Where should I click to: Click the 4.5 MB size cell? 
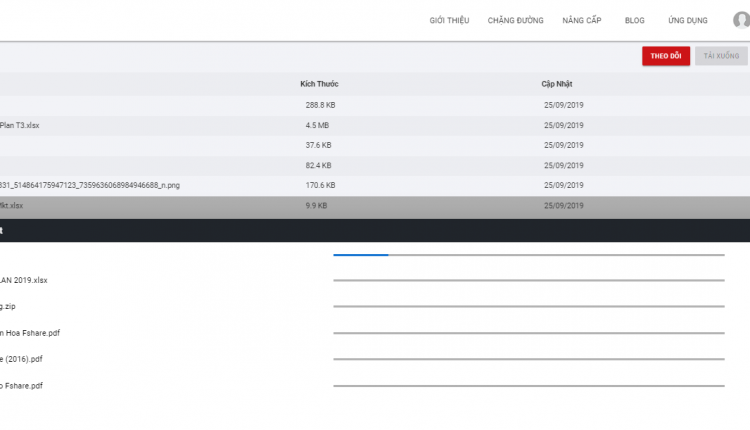click(317, 125)
